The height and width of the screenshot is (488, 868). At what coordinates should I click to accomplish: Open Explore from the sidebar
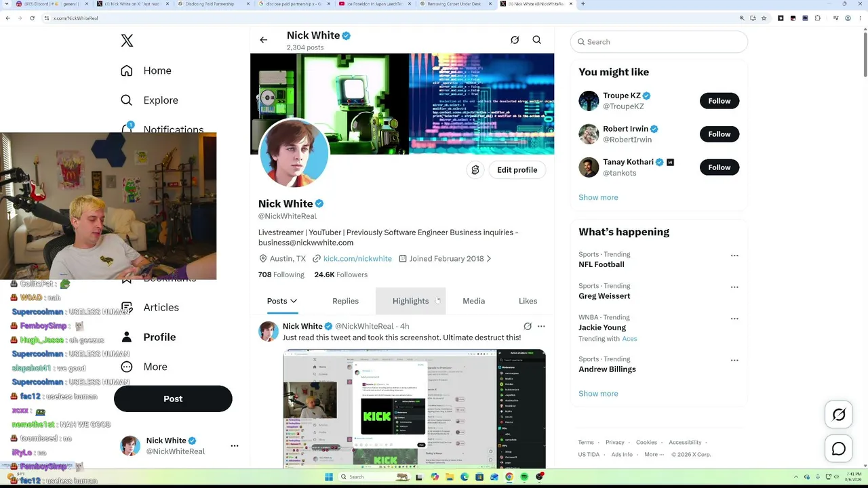click(x=149, y=100)
